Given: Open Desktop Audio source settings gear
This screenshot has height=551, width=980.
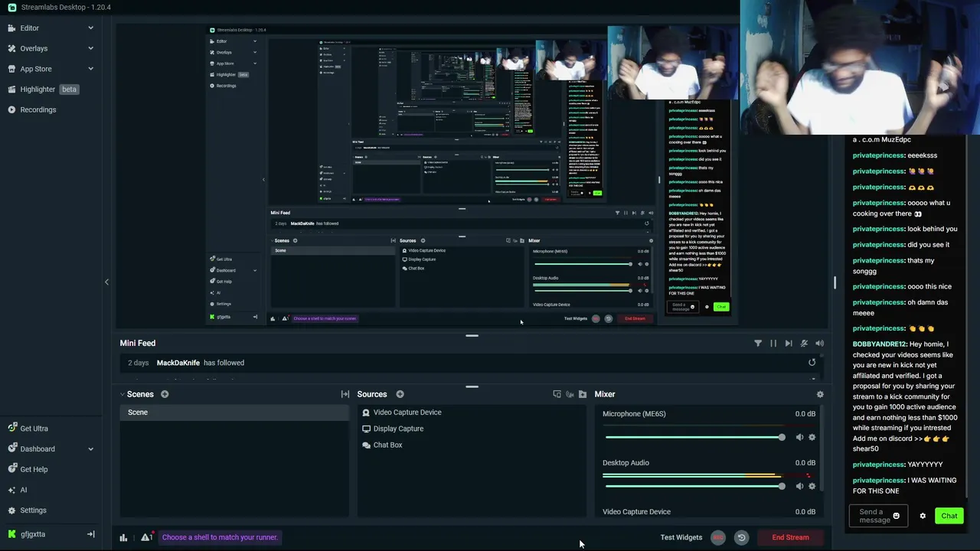Looking at the screenshot, I should 812,486.
